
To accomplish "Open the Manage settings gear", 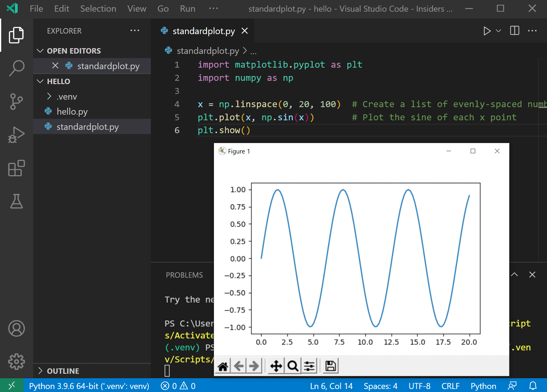I will click(x=16, y=361).
